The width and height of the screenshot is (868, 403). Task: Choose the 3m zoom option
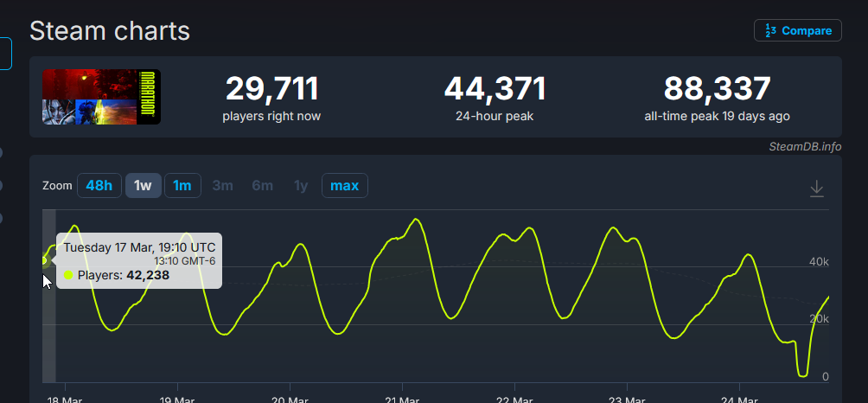coord(222,185)
